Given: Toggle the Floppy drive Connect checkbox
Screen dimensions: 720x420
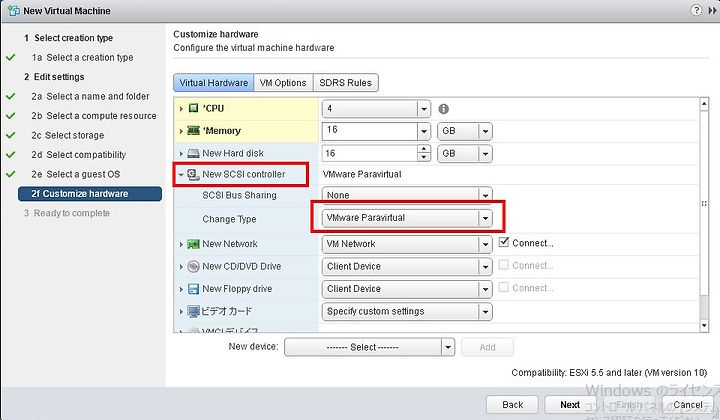Looking at the screenshot, I should coord(504,287).
